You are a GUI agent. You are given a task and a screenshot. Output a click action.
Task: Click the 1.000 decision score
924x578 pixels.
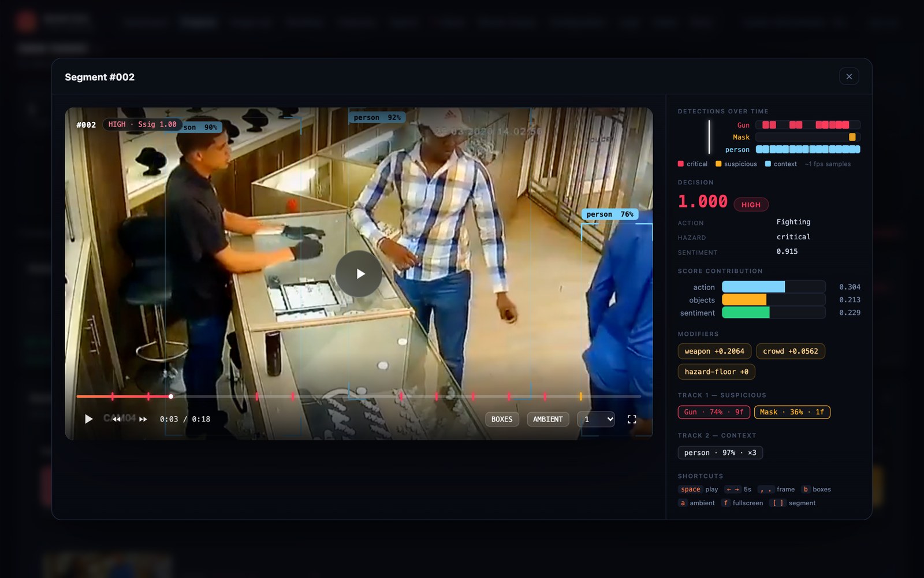tap(703, 202)
